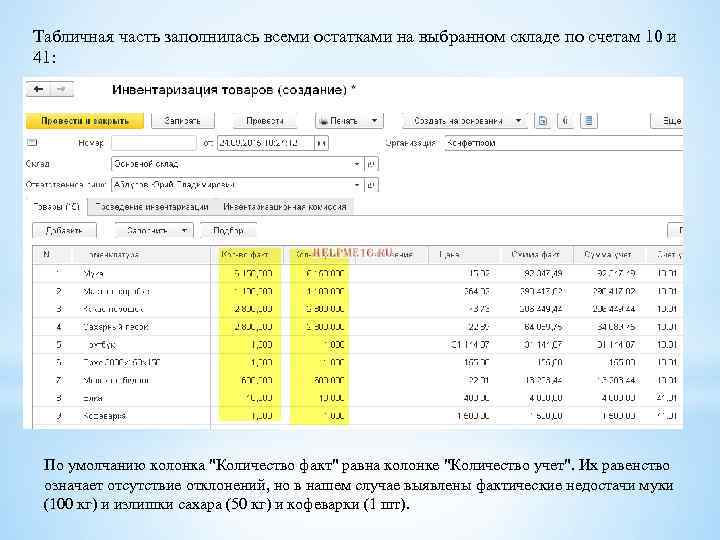Click Кол-во факт cell 5 100,000 for Мука

tap(247, 274)
